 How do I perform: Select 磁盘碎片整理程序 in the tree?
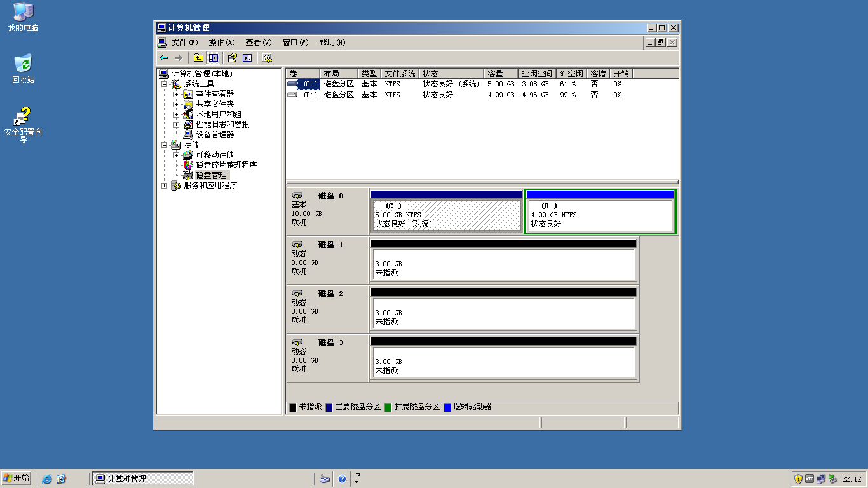pyautogui.click(x=226, y=165)
